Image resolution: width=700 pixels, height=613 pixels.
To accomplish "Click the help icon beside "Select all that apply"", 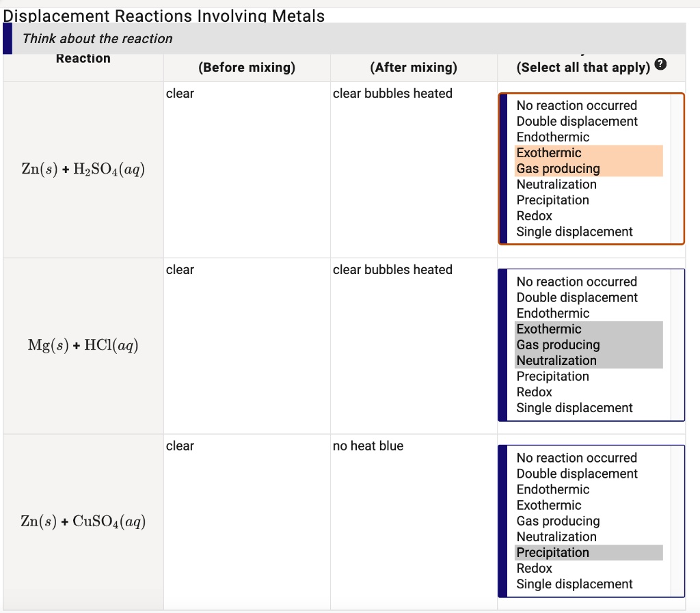I will 660,65.
